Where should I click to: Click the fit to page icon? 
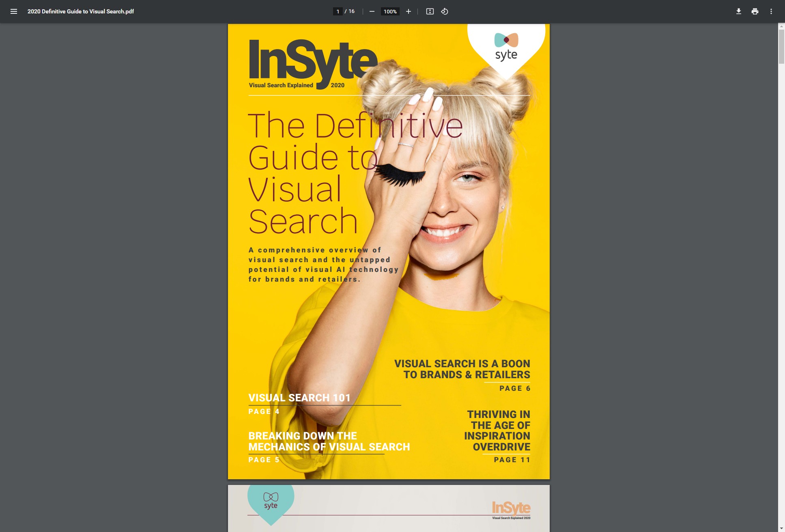pos(430,11)
